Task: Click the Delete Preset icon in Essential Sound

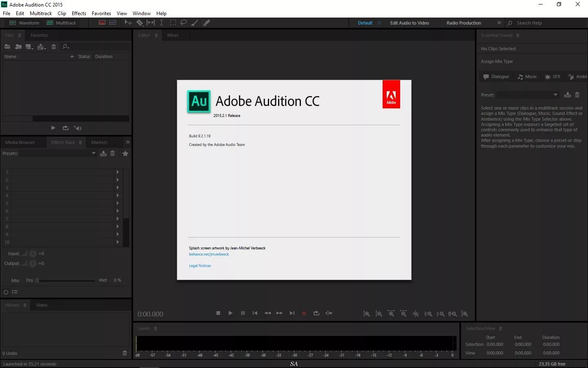Action: 577,95
